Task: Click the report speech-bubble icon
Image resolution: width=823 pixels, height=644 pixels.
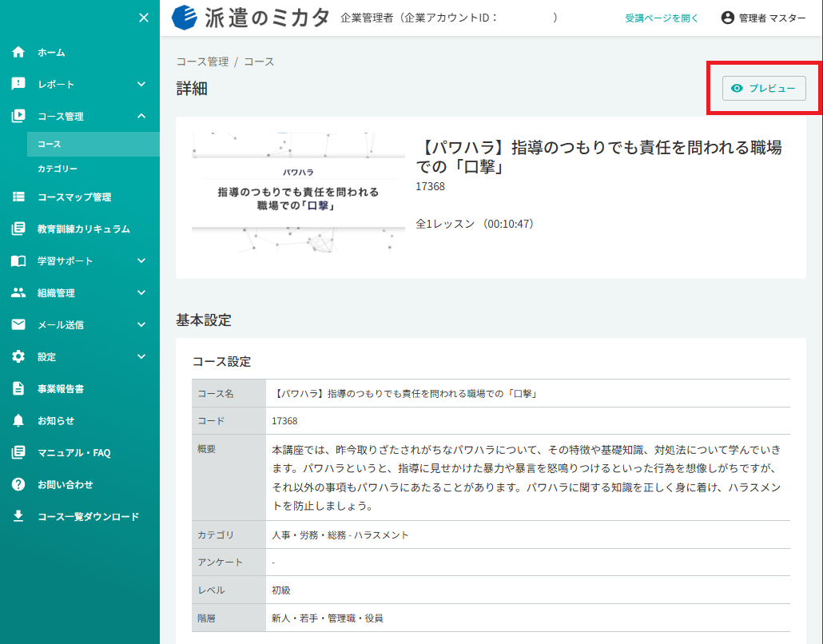Action: click(18, 84)
